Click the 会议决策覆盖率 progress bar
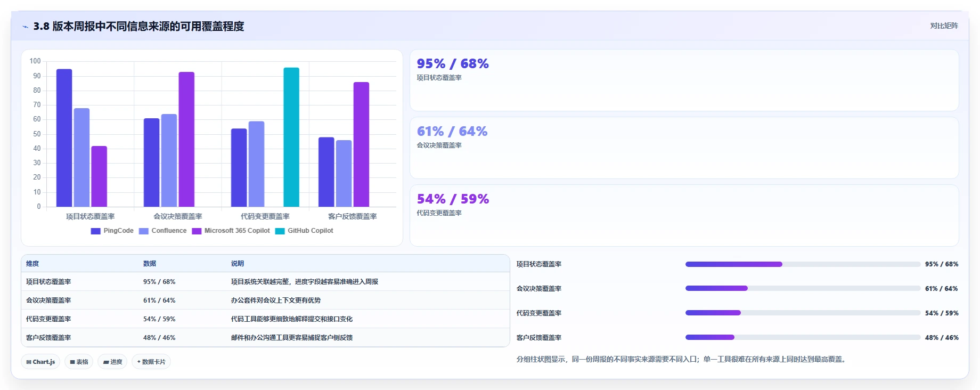The image size is (980, 390). click(x=803, y=289)
